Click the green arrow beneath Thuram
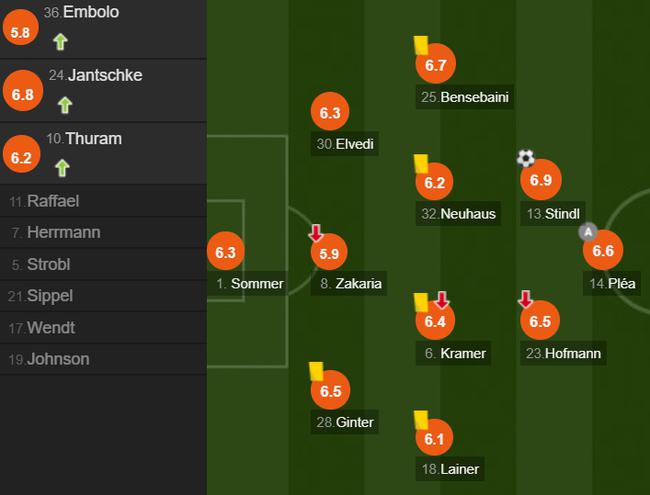Viewport: 650px width, 495px height. click(62, 168)
